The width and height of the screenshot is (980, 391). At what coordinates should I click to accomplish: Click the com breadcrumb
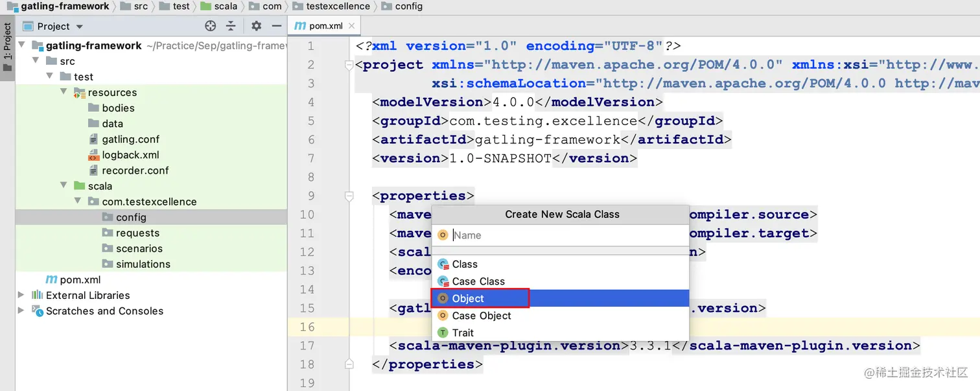click(266, 6)
